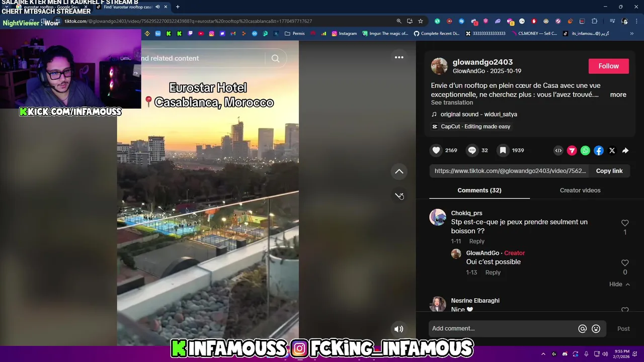Mute the TikTok browser tab audio
Viewport: 644px width, 362px height.
(157, 7)
